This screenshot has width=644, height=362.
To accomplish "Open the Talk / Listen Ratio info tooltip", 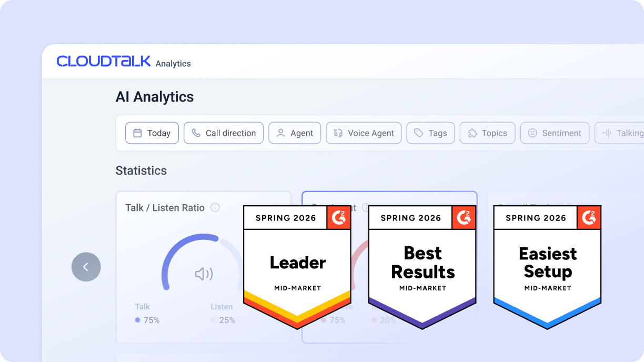I will click(215, 208).
